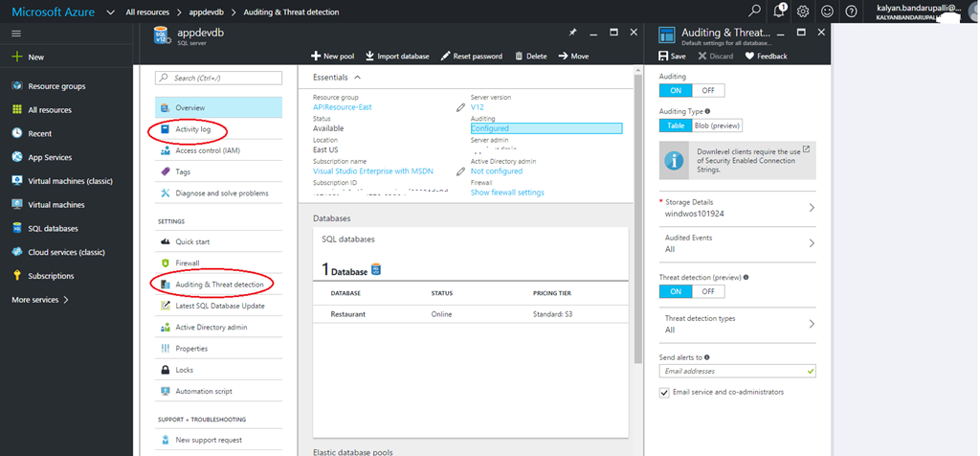The image size is (980, 456).
Task: Click the New pool toolbar button
Action: [332, 57]
